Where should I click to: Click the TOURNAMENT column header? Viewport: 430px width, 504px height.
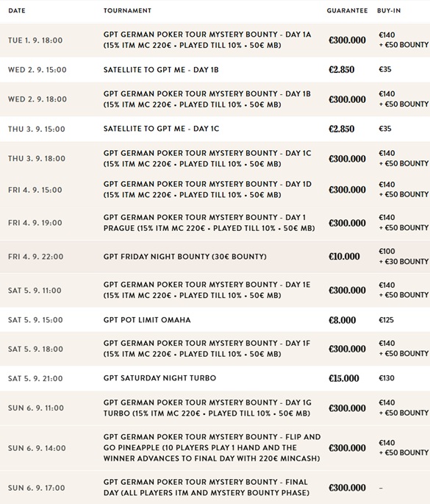click(x=127, y=10)
